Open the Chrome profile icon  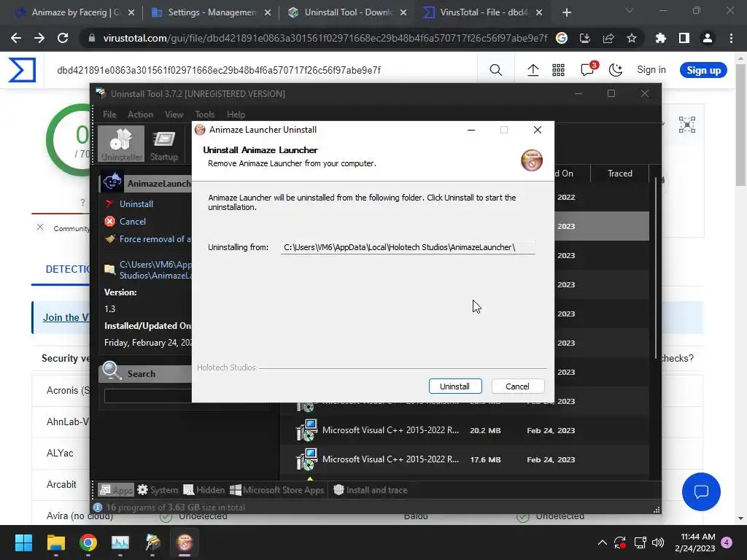(708, 38)
